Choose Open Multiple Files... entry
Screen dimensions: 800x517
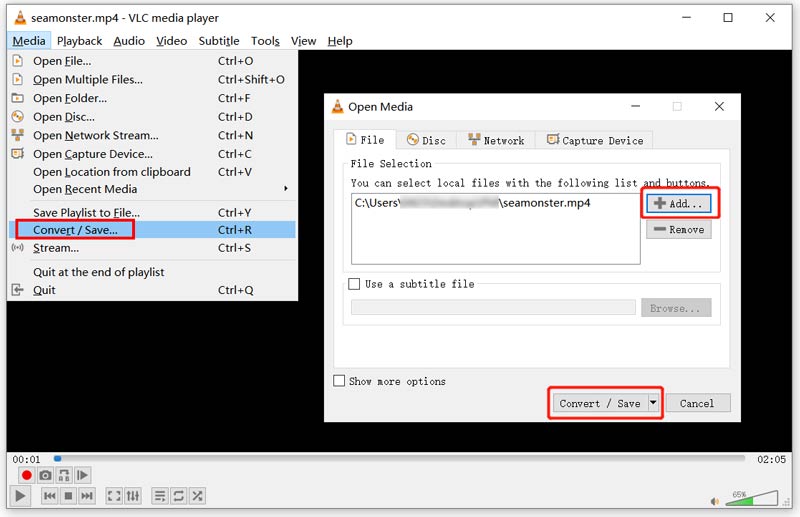[x=153, y=80]
